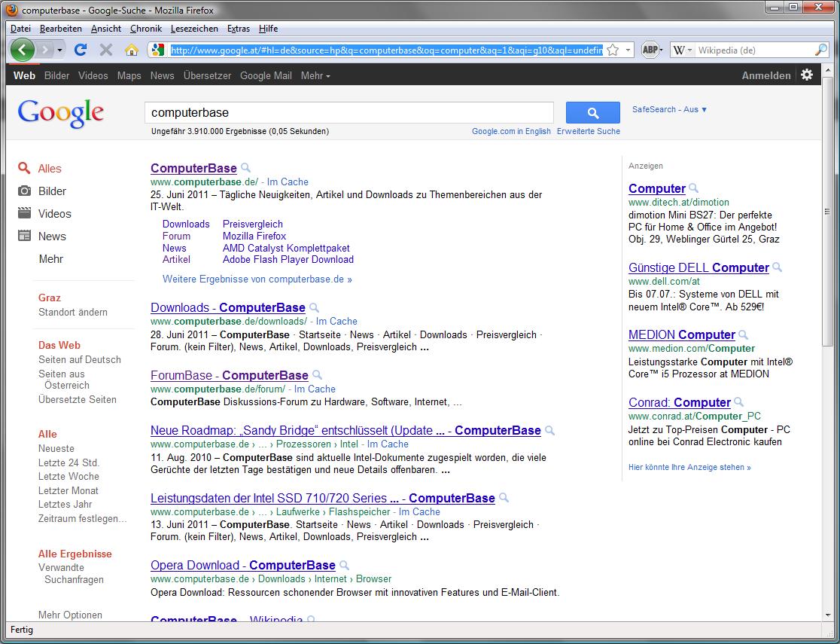Open the SafeSearch - Aus dropdown

(669, 109)
